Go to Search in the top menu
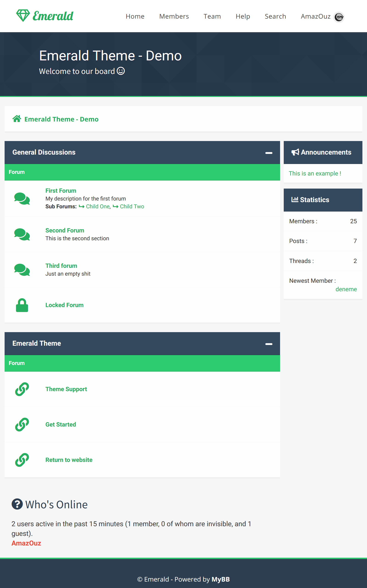Image resolution: width=367 pixels, height=588 pixels. [275, 16]
